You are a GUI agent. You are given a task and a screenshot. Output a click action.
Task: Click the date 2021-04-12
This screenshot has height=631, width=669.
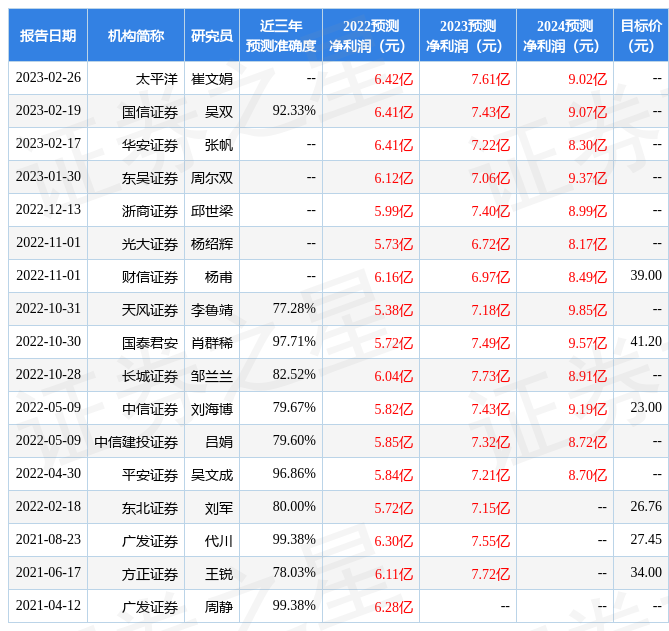[48, 605]
